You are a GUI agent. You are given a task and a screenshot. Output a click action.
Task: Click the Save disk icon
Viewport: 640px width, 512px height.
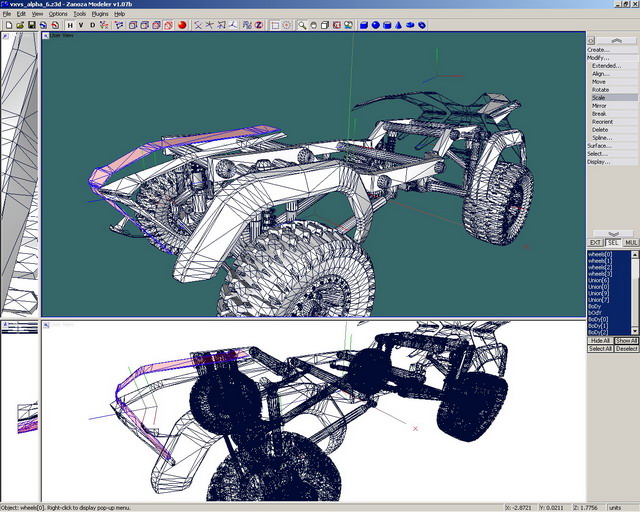pyautogui.click(x=31, y=25)
